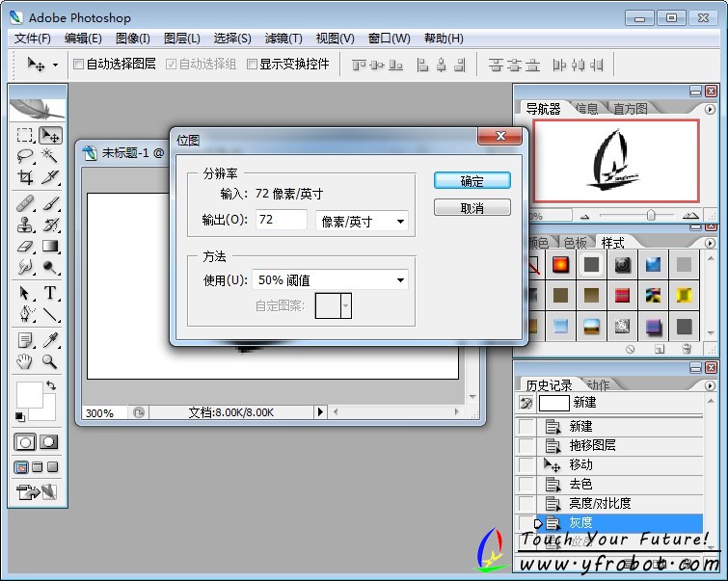Select the Zoom tool
The width and height of the screenshot is (728, 581).
pyautogui.click(x=50, y=361)
